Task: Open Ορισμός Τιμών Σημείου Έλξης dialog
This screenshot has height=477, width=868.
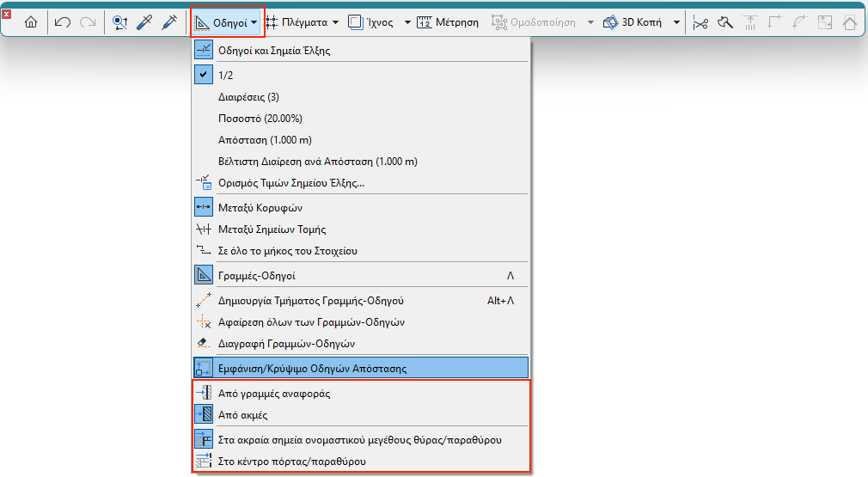Action: tap(361, 183)
